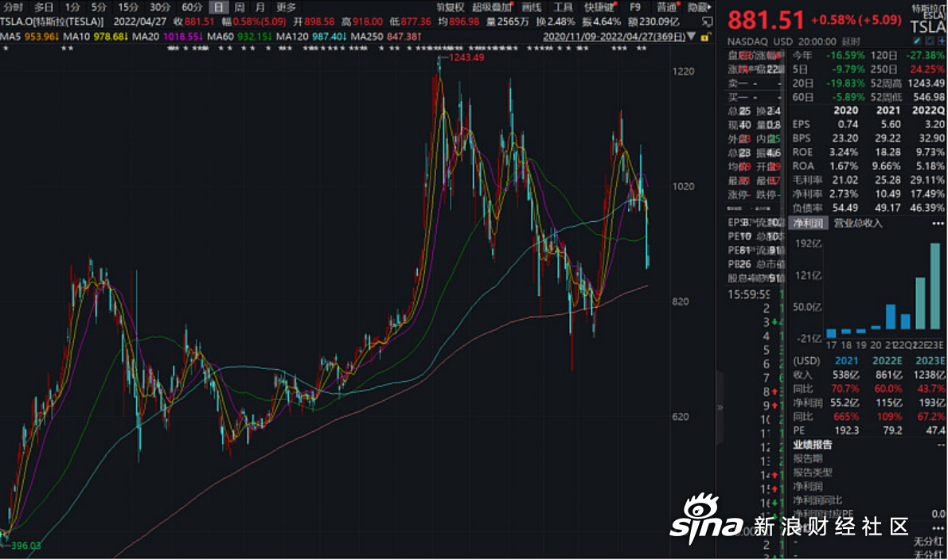Select the MA5 indicator label
948x560 pixels.
(10, 37)
